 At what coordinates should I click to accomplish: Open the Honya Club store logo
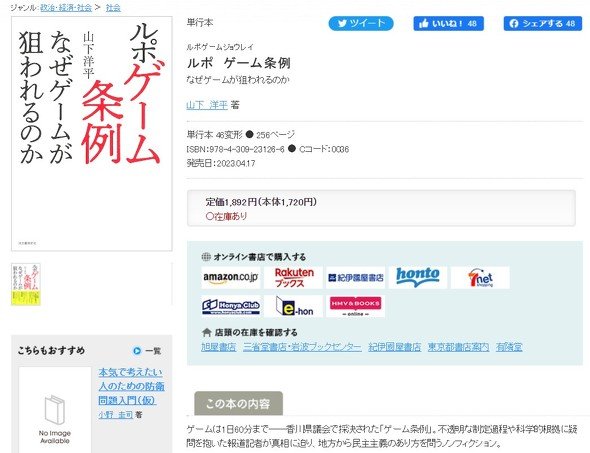[230, 306]
